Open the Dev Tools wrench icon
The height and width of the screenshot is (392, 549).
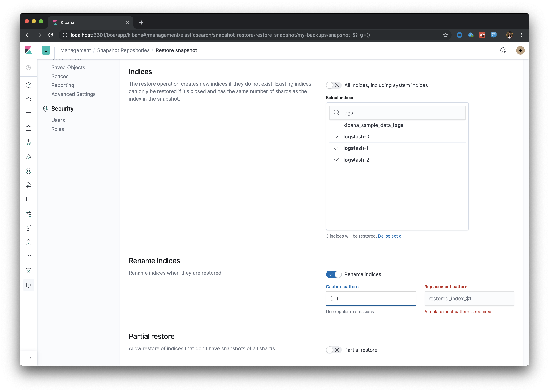click(29, 256)
